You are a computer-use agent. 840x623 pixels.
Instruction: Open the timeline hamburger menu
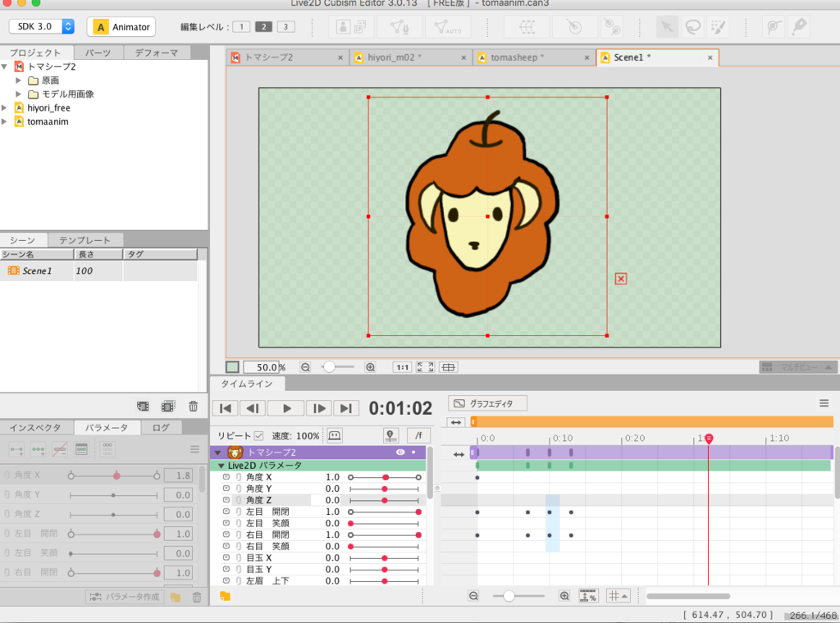(x=824, y=403)
